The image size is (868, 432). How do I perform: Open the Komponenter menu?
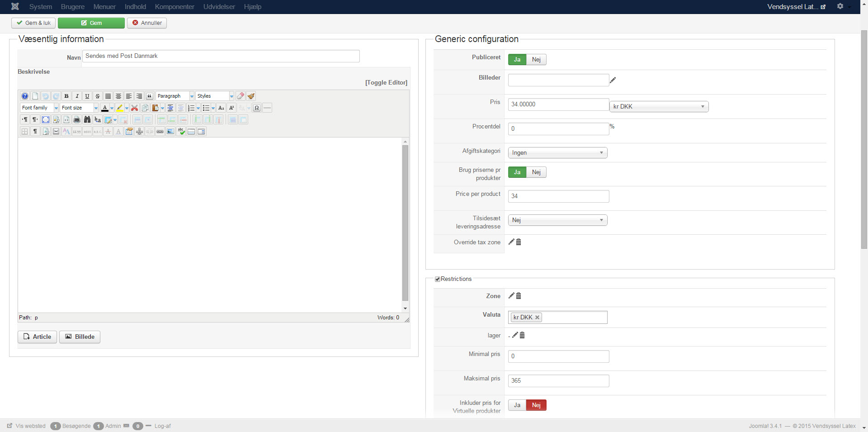pos(175,7)
